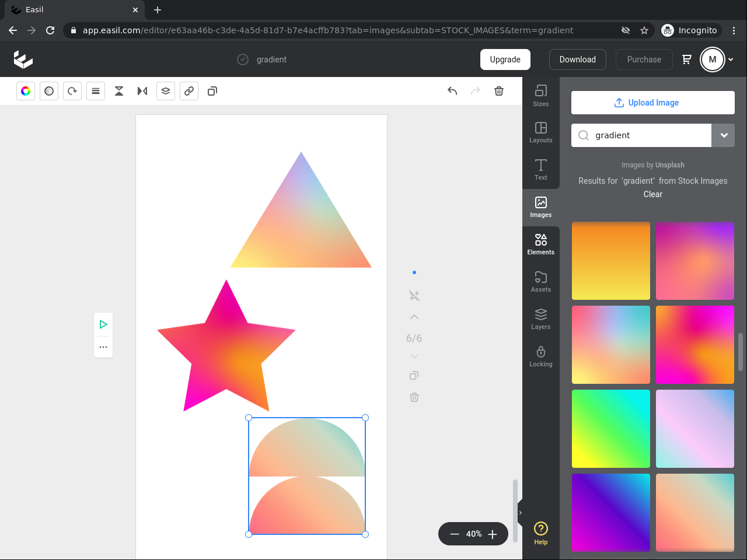Viewport: 747px width, 560px height.
Task: Open the layer ordering tool
Action: click(x=166, y=91)
